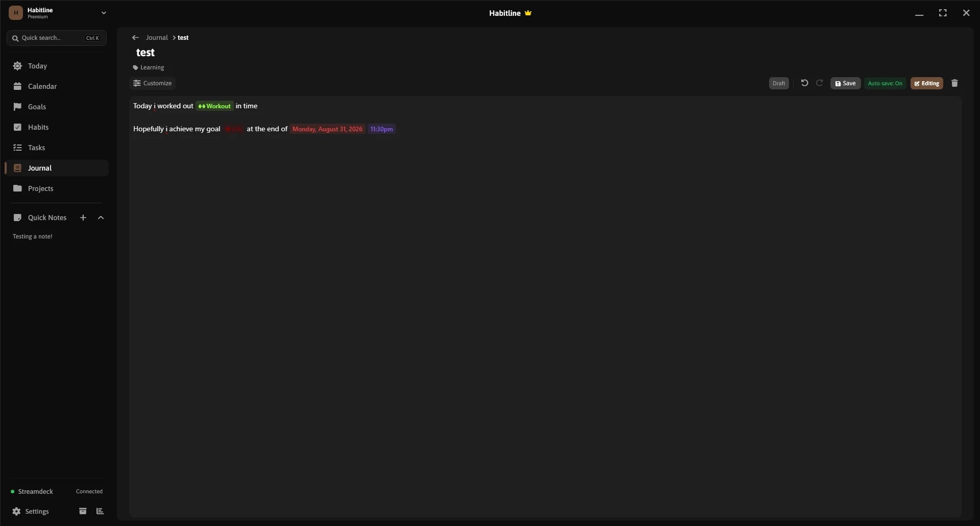Open the Habitline account dropdown

pos(104,13)
